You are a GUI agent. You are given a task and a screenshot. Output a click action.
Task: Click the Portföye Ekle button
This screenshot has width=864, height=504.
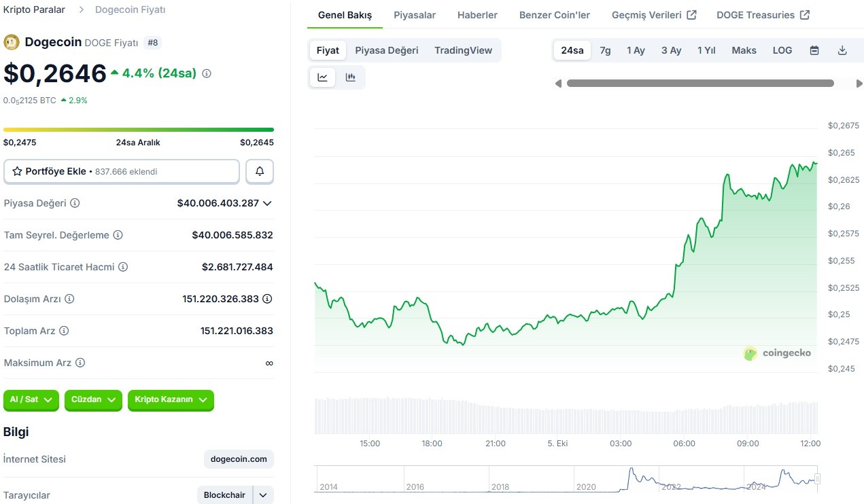(122, 172)
